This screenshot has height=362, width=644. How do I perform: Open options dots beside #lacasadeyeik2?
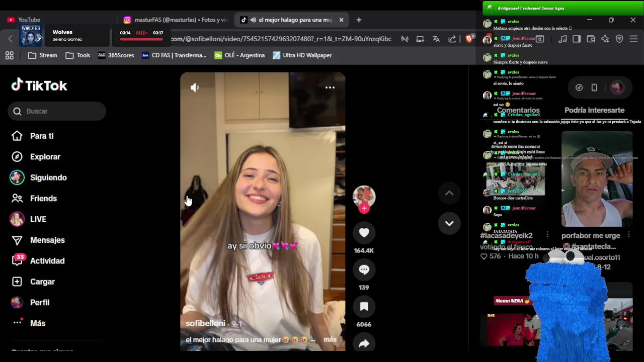tap(547, 235)
